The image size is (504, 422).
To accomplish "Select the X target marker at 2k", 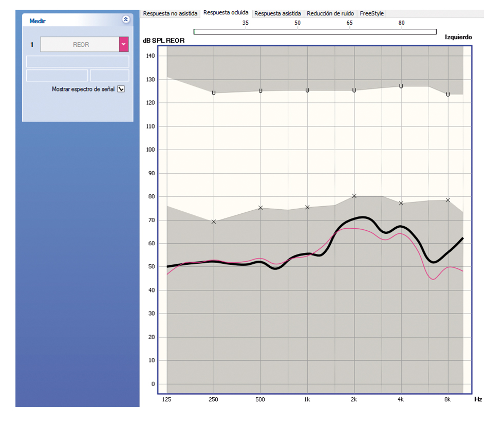I will [x=354, y=196].
